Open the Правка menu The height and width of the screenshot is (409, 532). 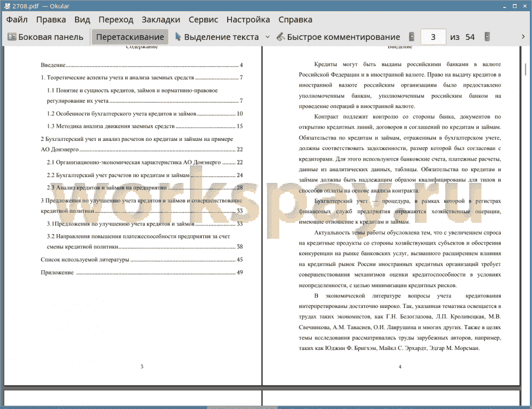(51, 20)
